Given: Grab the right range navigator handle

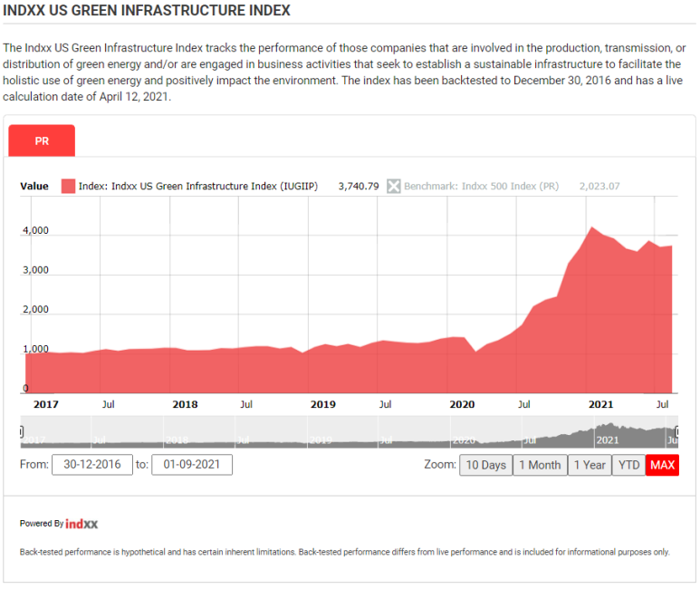Looking at the screenshot, I should 676,431.
